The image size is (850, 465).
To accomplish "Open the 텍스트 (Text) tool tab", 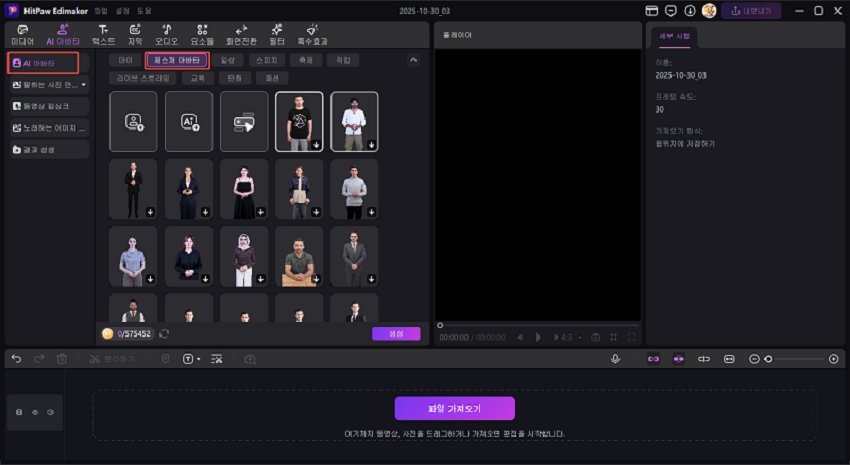I will [103, 35].
